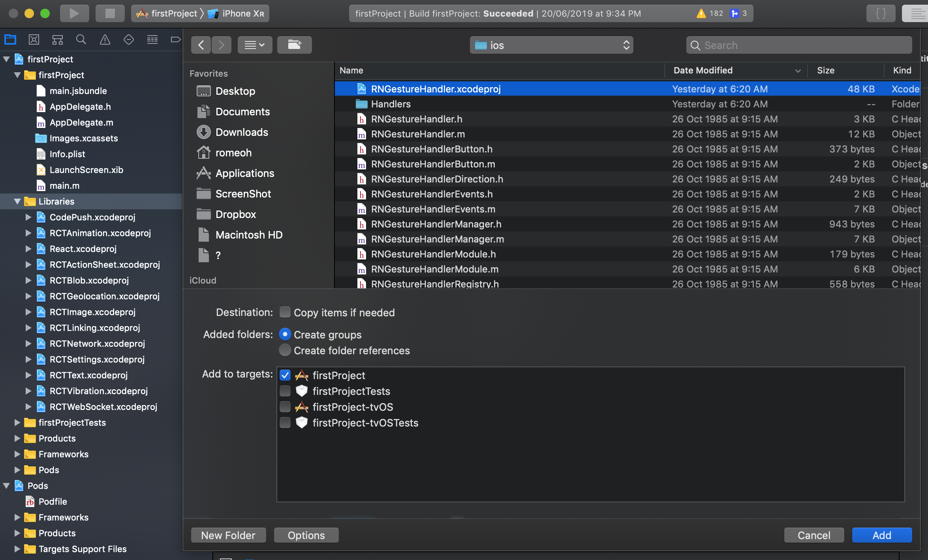Open the source control navigator icon
This screenshot has width=928, height=560.
pyautogui.click(x=34, y=39)
